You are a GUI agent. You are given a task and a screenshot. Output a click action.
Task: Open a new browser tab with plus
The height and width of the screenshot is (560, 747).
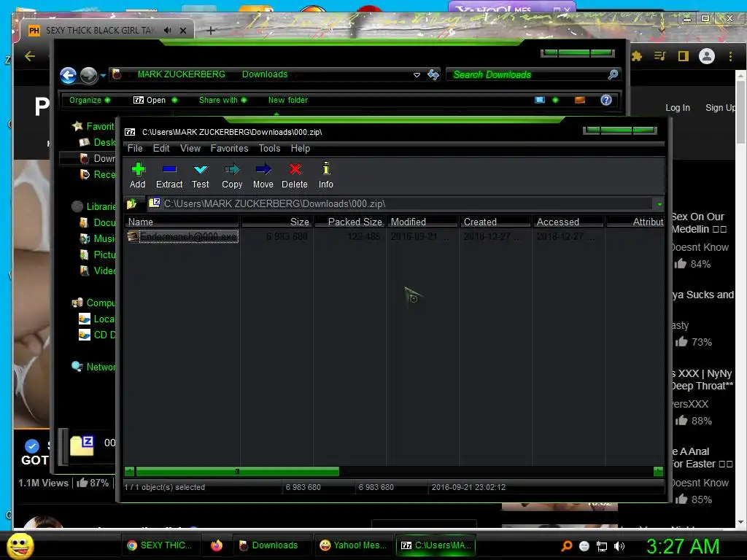[x=211, y=31]
